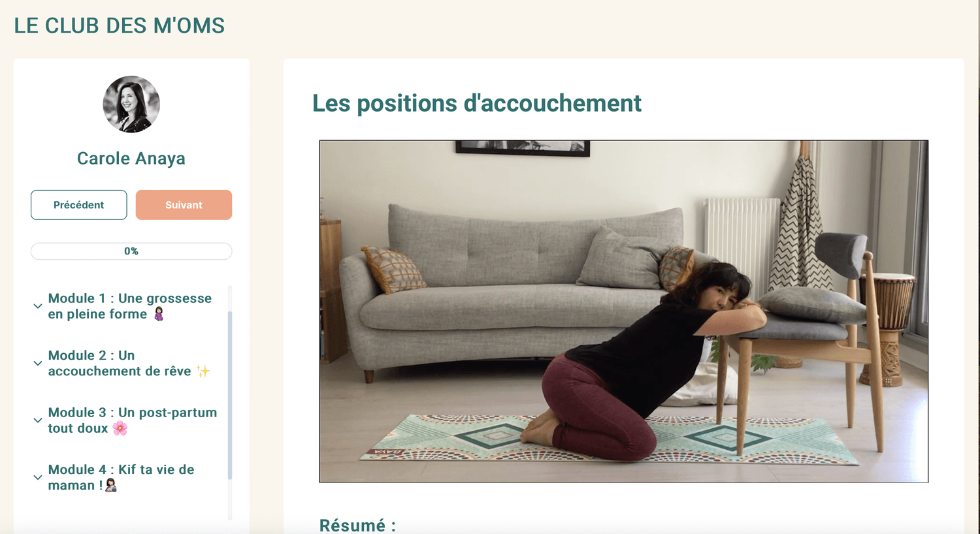Click the Carole Anaya name text
Viewport: 980px width, 534px height.
(131, 159)
